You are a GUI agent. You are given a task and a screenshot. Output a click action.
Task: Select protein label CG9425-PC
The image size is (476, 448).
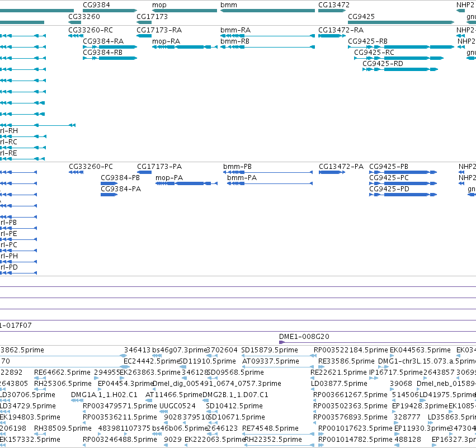389,177
